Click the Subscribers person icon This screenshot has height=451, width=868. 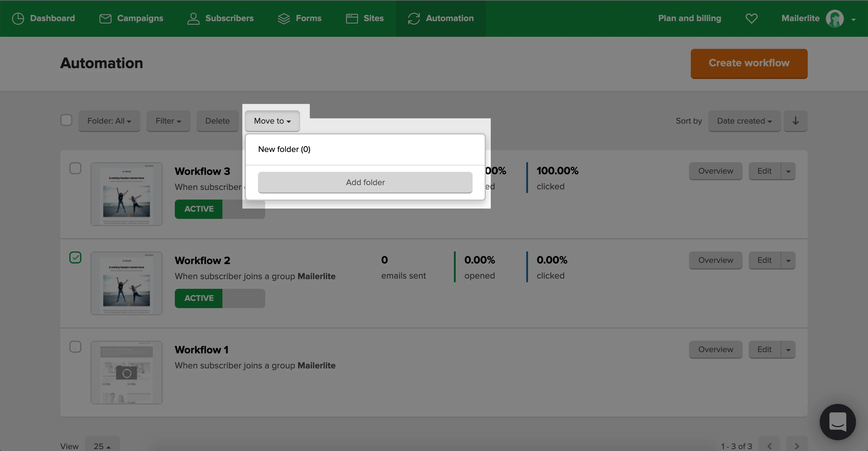[193, 18]
